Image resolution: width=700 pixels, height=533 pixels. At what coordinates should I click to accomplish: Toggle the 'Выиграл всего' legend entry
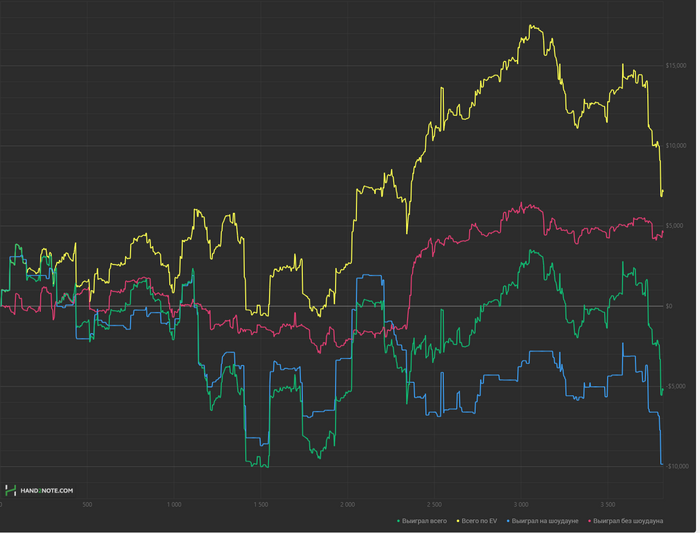(x=422, y=521)
